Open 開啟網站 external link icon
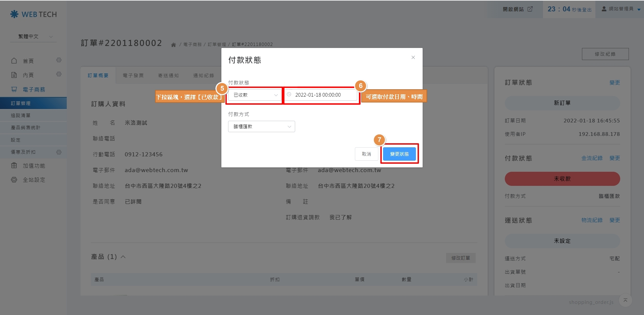This screenshot has width=644, height=315. tap(530, 9)
